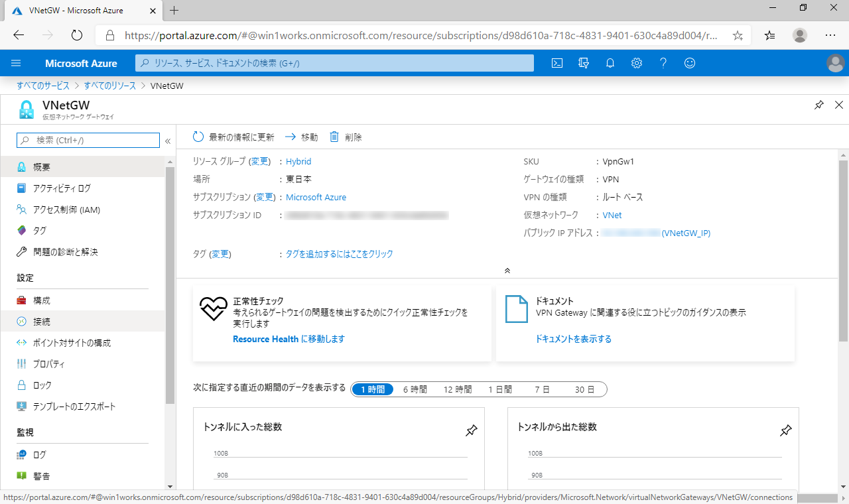The height and width of the screenshot is (504, 849).
Task: Open 問題の診断と解決
Action: click(82, 252)
